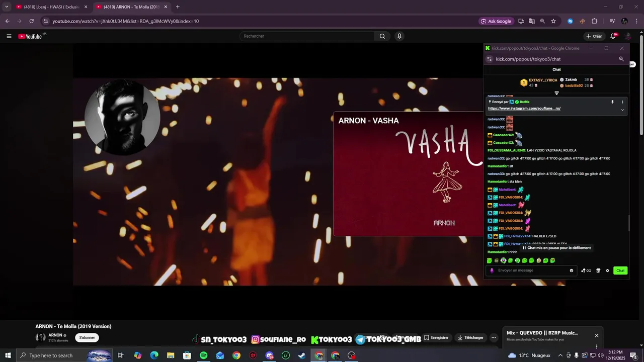Click Zakmb in the gift leaderboard
Viewport: 644px width, 362px height.
pos(571,79)
